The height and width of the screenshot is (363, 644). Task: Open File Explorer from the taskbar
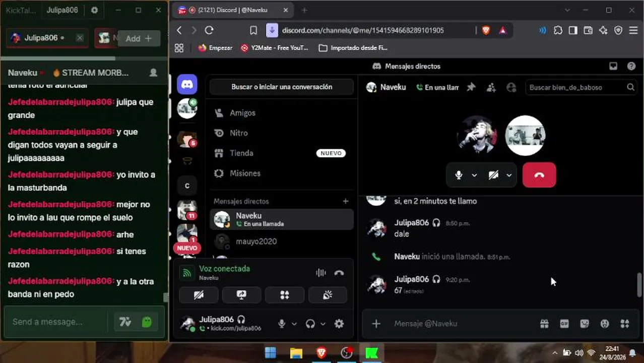(x=296, y=353)
